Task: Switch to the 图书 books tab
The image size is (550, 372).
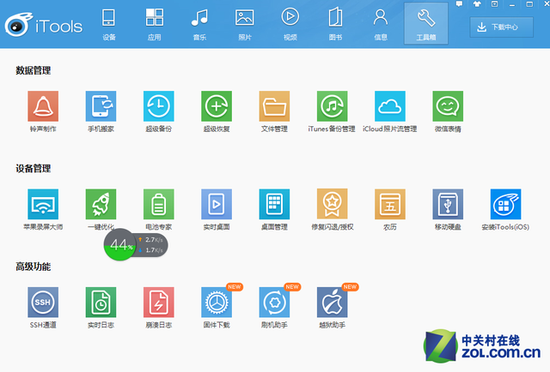Action: 335,24
